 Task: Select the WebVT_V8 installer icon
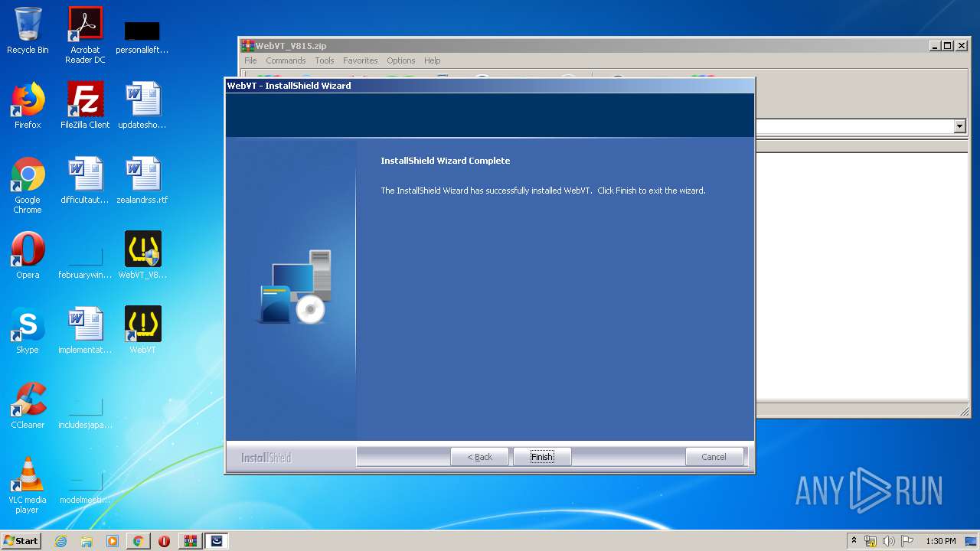click(x=142, y=256)
